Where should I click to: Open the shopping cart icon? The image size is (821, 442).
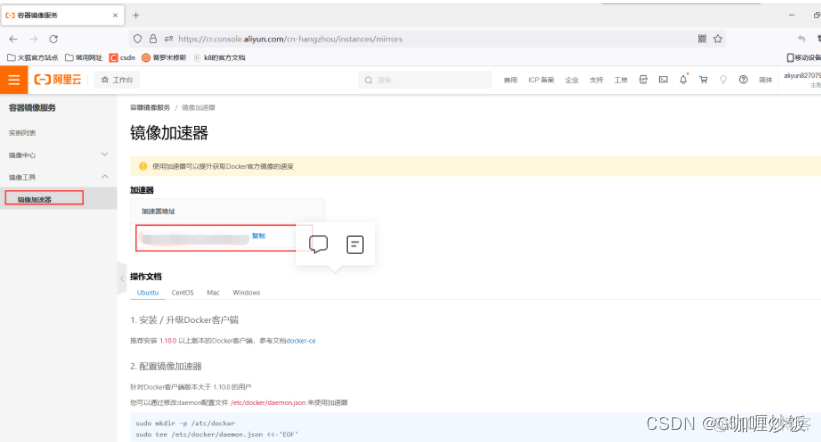pyautogui.click(x=703, y=80)
